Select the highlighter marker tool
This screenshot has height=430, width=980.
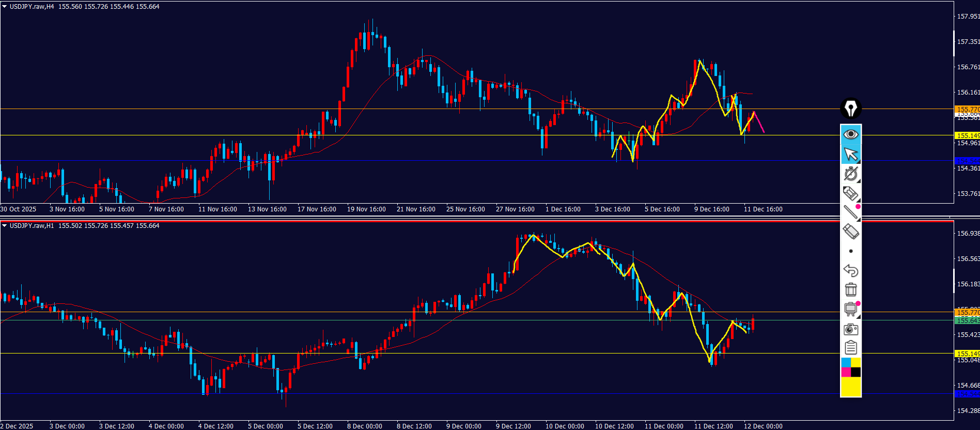click(850, 193)
